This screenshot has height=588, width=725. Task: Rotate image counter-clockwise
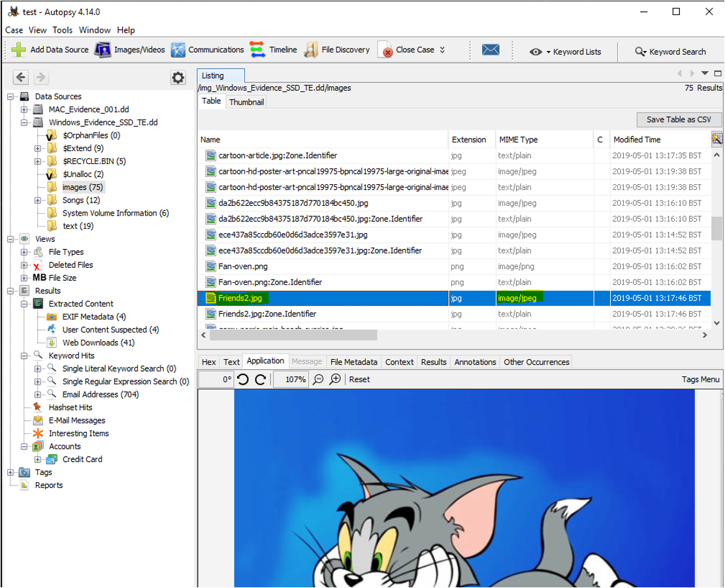click(243, 380)
